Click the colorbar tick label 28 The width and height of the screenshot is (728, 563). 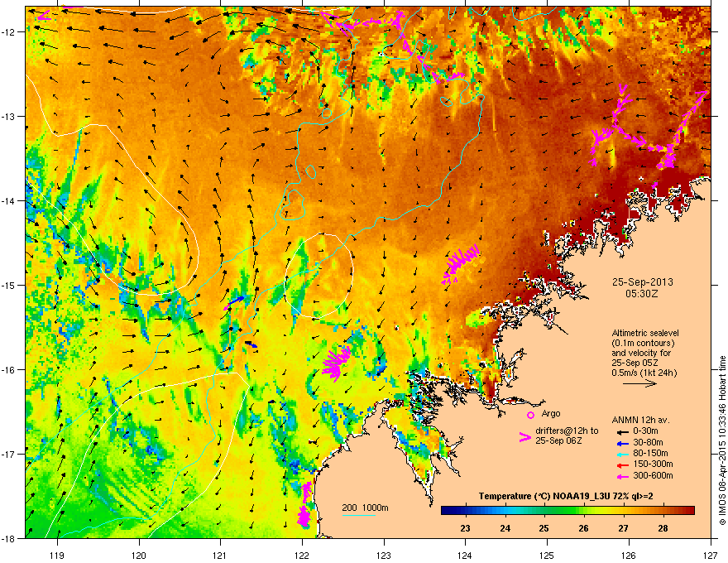pyautogui.click(x=663, y=528)
